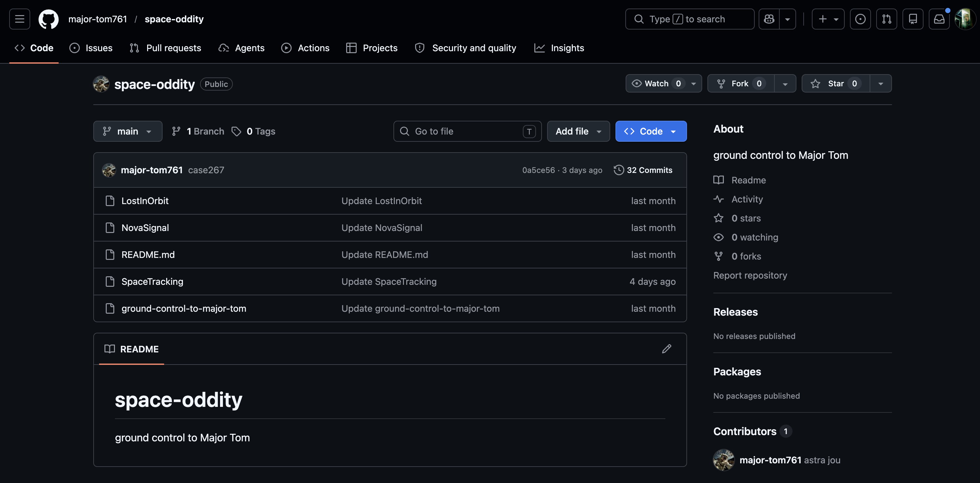Star the space-oddity repository

(836, 84)
